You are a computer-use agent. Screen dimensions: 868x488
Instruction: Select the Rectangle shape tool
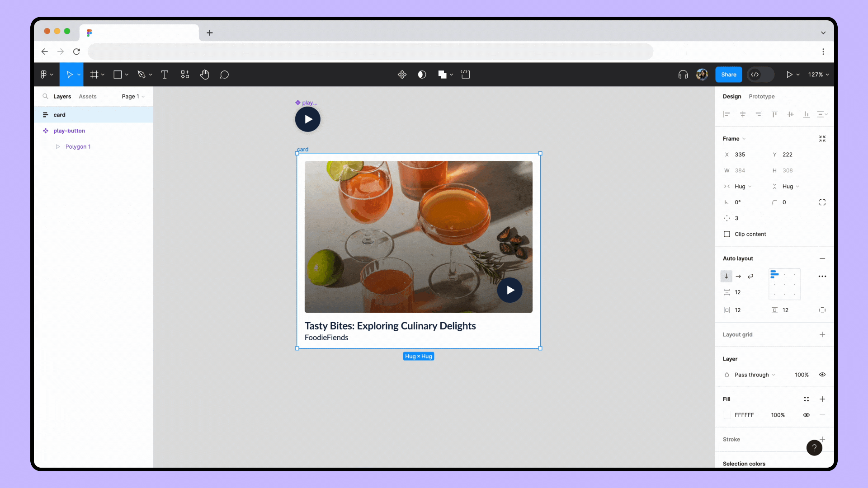(x=118, y=74)
